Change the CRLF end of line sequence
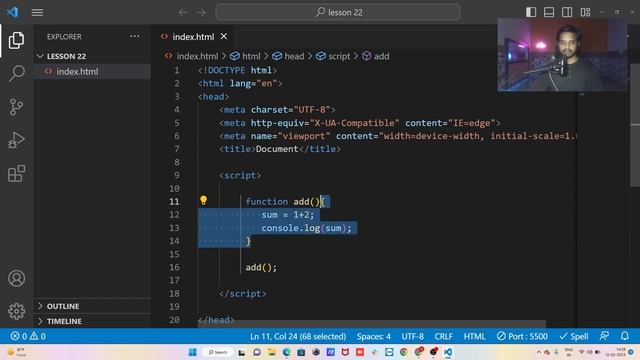The image size is (640, 360). (x=443, y=336)
